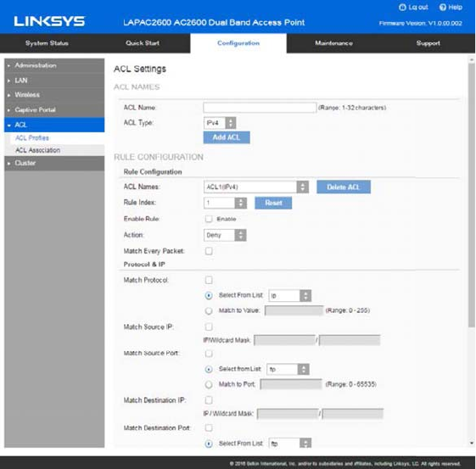476x469 pixels.
Task: Expand Administration sidebar arrow
Action: coord(8,65)
